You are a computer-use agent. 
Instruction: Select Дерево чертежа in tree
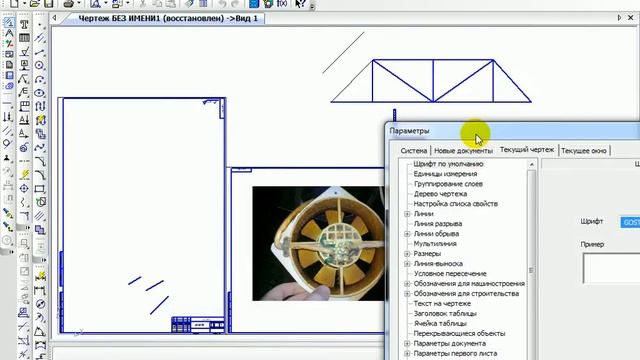[x=440, y=194]
